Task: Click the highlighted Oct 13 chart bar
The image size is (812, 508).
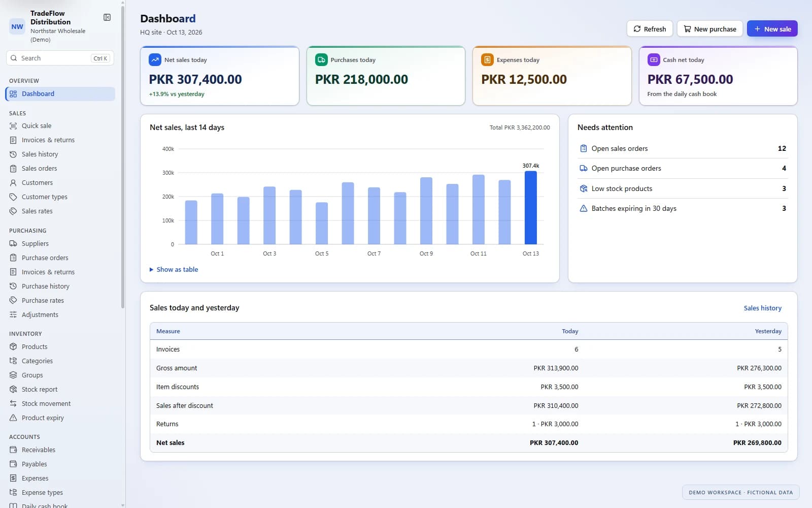Action: (x=531, y=208)
